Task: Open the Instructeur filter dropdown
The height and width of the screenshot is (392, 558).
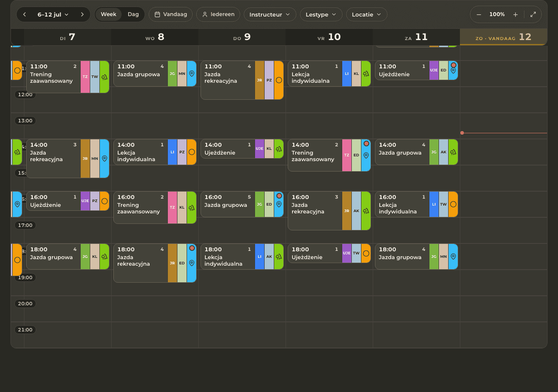Action: click(x=270, y=14)
